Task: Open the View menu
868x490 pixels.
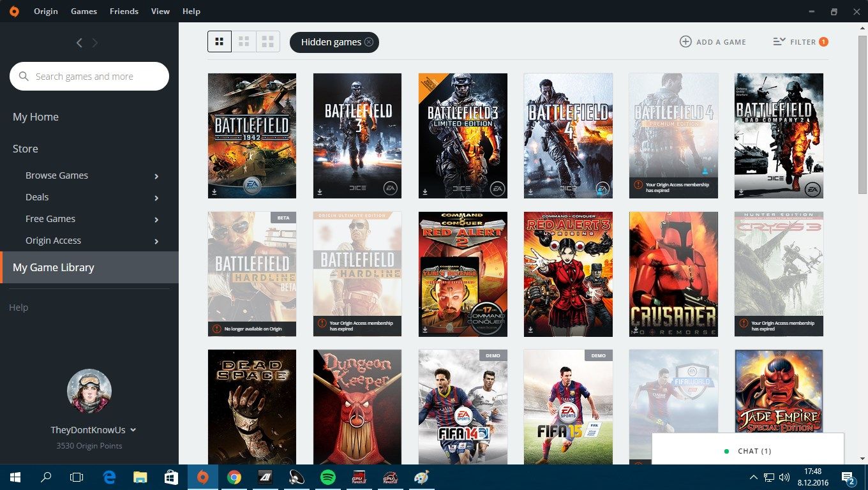Action: 160,11
